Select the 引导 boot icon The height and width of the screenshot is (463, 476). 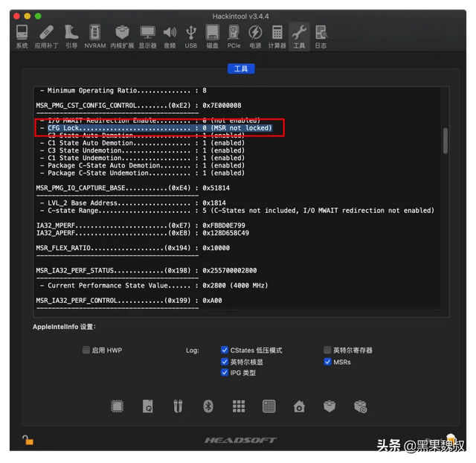[x=71, y=36]
